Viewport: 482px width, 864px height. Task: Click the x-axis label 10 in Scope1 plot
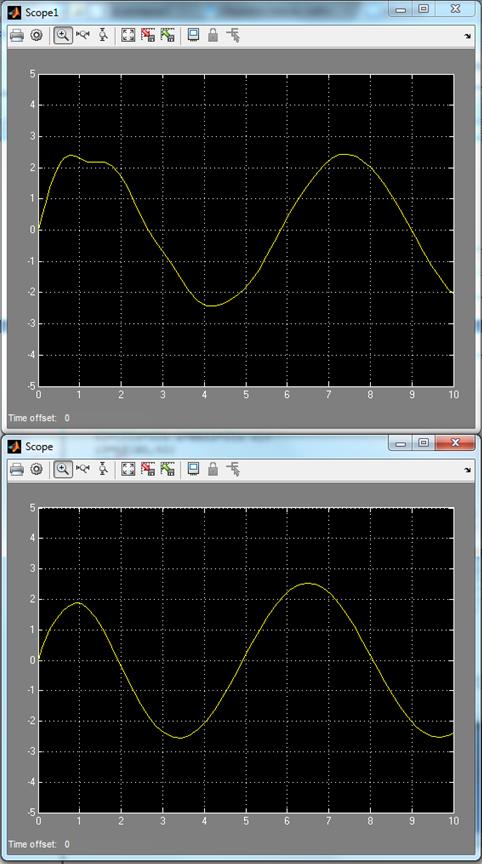tap(453, 395)
